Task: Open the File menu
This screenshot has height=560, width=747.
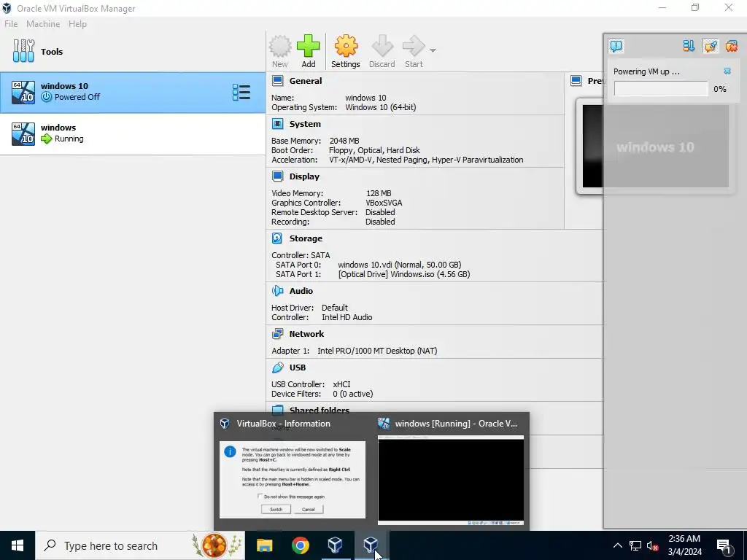Action: (x=11, y=24)
